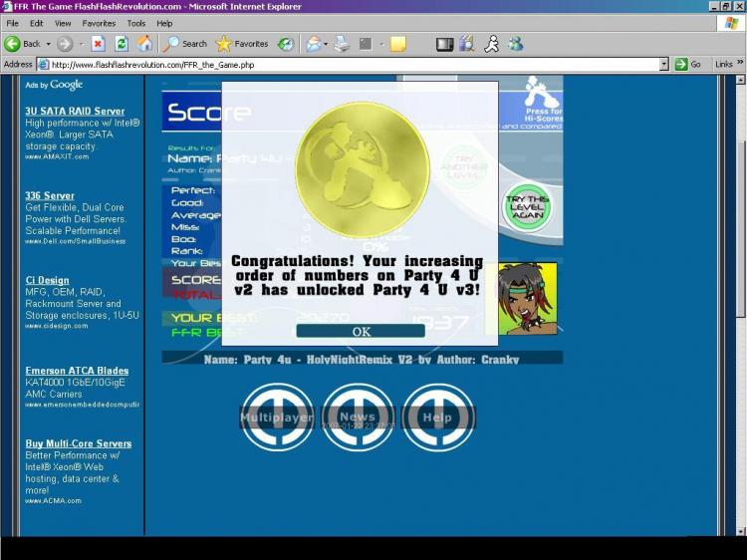
Task: Refresh the page with green arrows icon
Action: [x=122, y=44]
